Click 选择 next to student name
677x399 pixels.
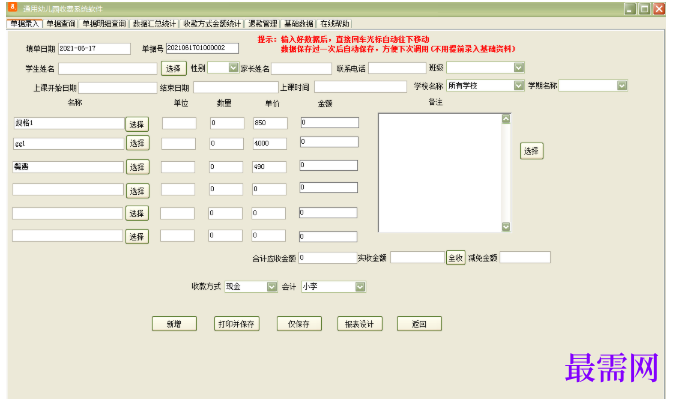[x=174, y=68]
